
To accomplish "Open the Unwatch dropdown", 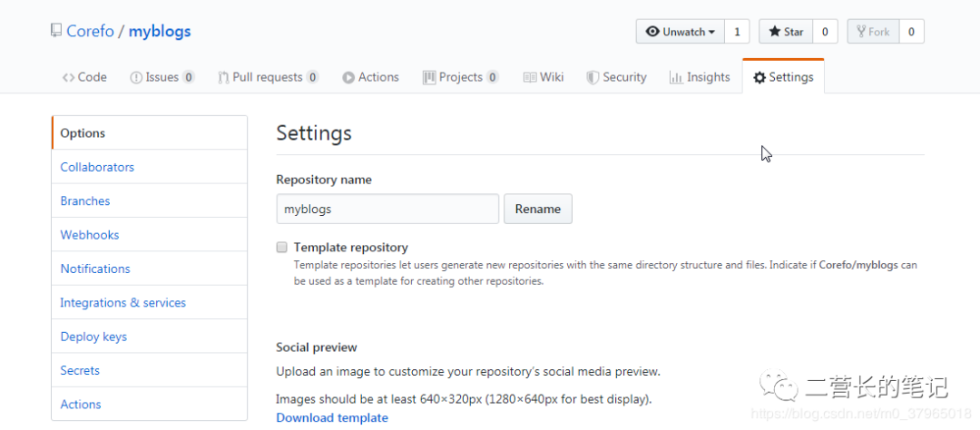I will (x=680, y=31).
